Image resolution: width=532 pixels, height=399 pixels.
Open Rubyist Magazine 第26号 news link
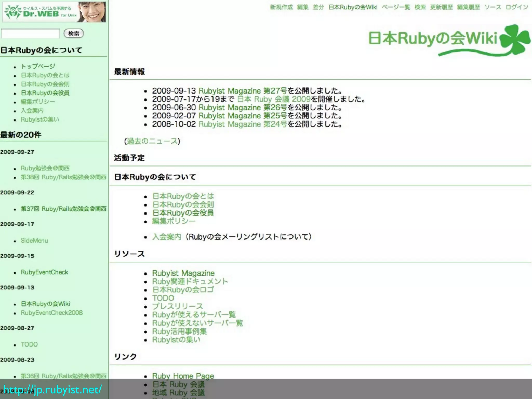(243, 107)
